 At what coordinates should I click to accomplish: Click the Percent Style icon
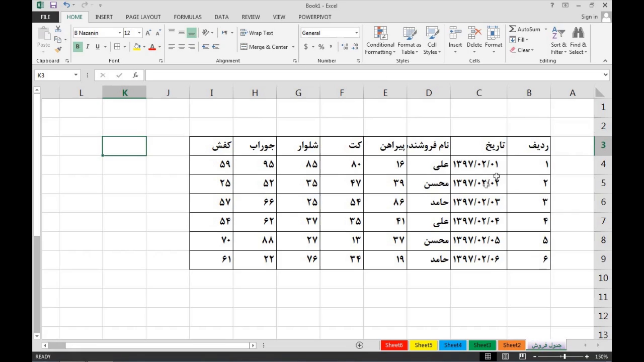coord(321,47)
